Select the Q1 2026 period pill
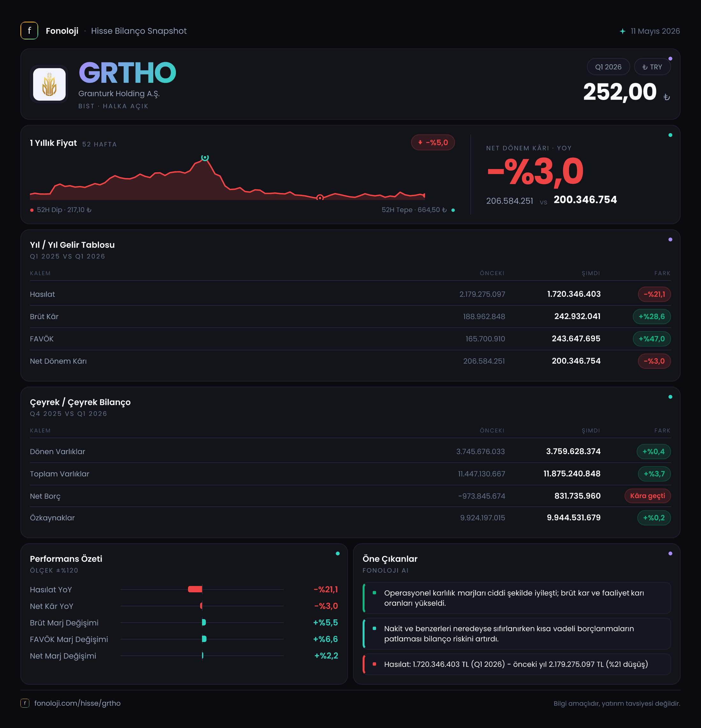Viewport: 701px width, 728px height. (608, 67)
